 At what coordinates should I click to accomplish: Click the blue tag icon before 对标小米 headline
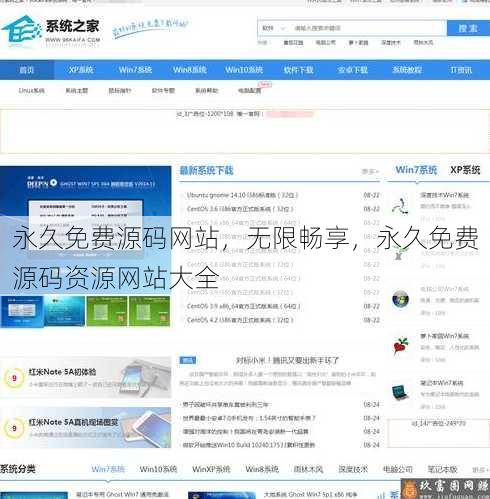pyautogui.click(x=187, y=360)
